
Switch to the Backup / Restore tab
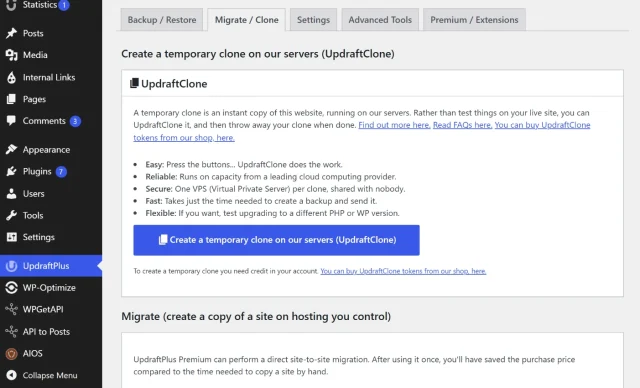coord(162,20)
